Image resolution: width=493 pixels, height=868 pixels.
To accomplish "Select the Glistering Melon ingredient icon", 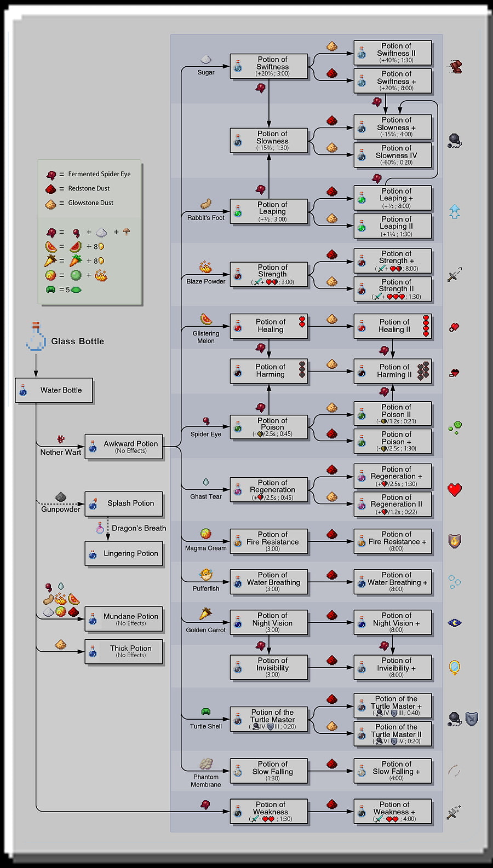I will coord(206,319).
